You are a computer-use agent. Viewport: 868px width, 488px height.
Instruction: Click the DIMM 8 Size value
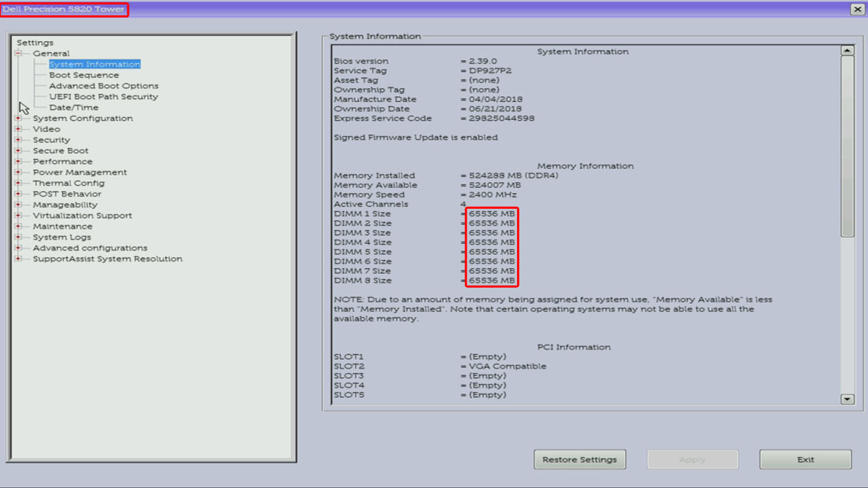(492, 281)
